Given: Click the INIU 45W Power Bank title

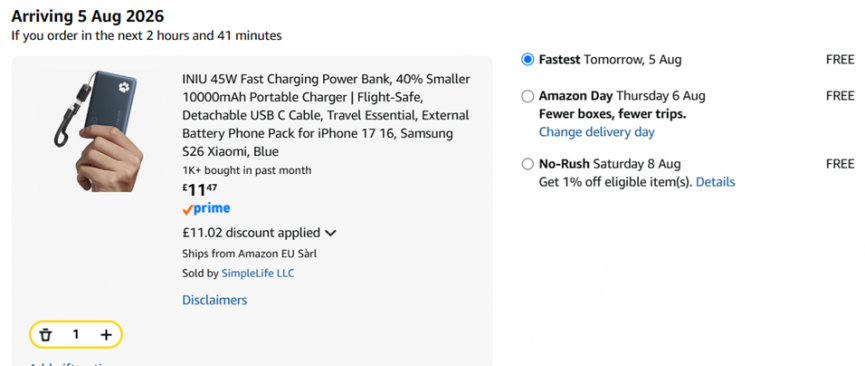Looking at the screenshot, I should [x=326, y=115].
